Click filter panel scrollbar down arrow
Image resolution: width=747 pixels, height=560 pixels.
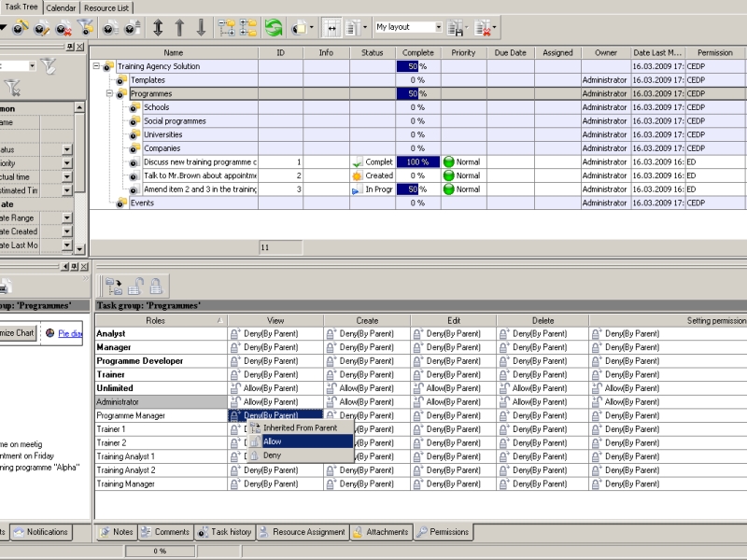79,248
